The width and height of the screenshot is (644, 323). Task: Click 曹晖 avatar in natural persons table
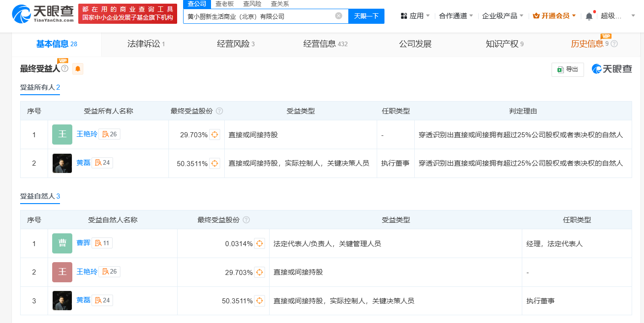(x=62, y=243)
